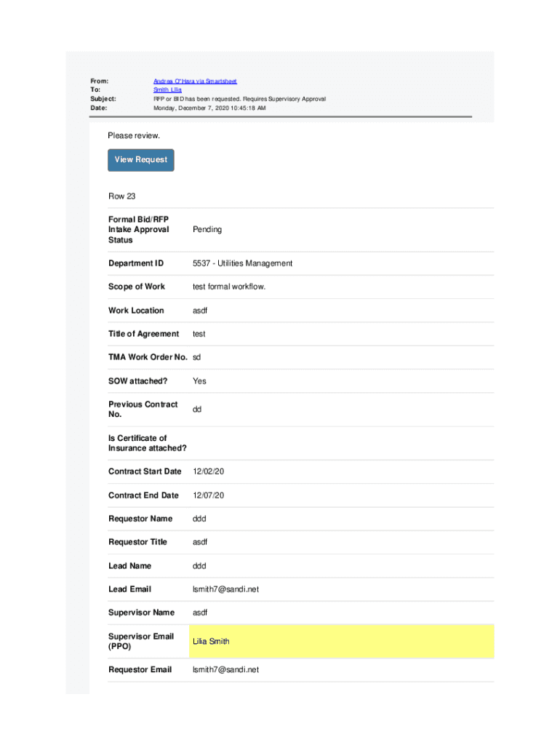Click the Contract Start Date value 12/02/20
The image size is (560, 745).
click(209, 471)
